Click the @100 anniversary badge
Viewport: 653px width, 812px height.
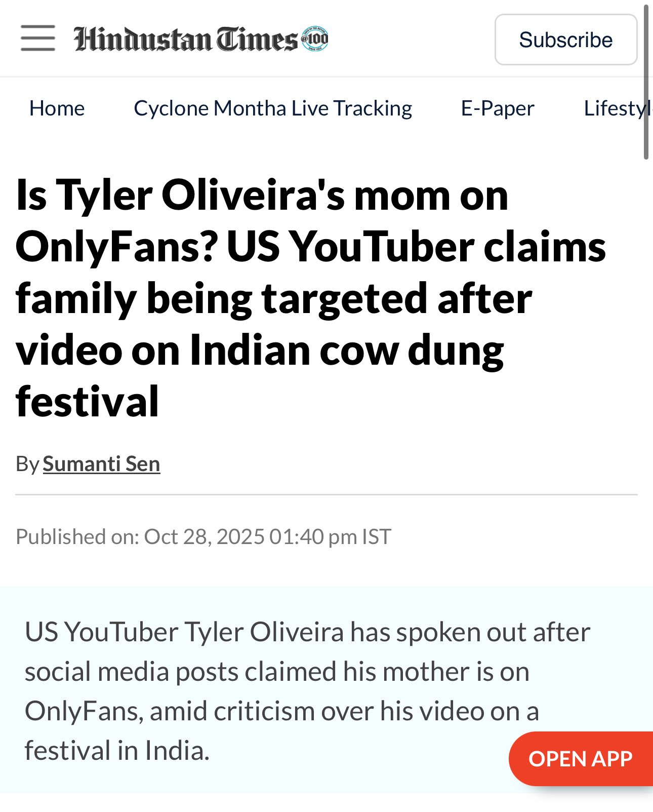315,39
